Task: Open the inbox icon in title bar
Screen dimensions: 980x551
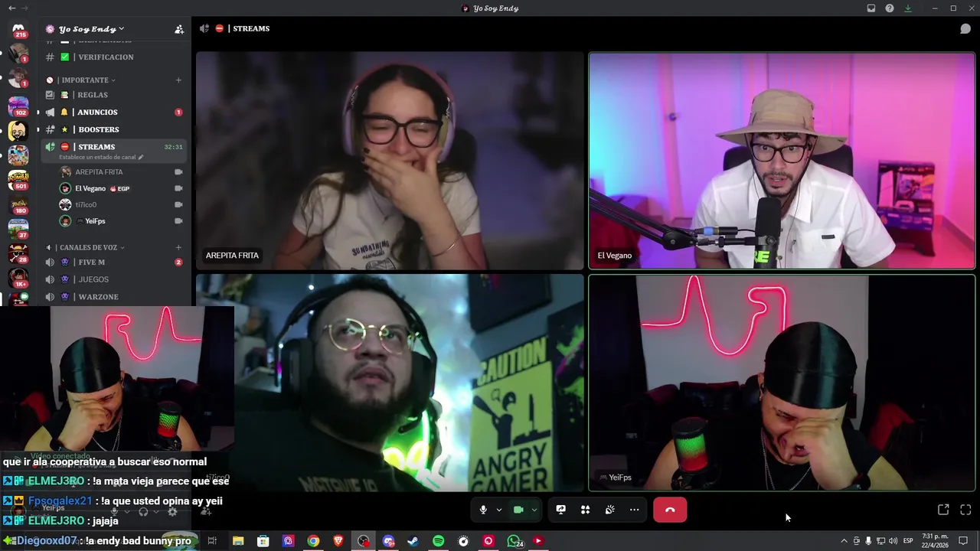Action: coord(871,8)
